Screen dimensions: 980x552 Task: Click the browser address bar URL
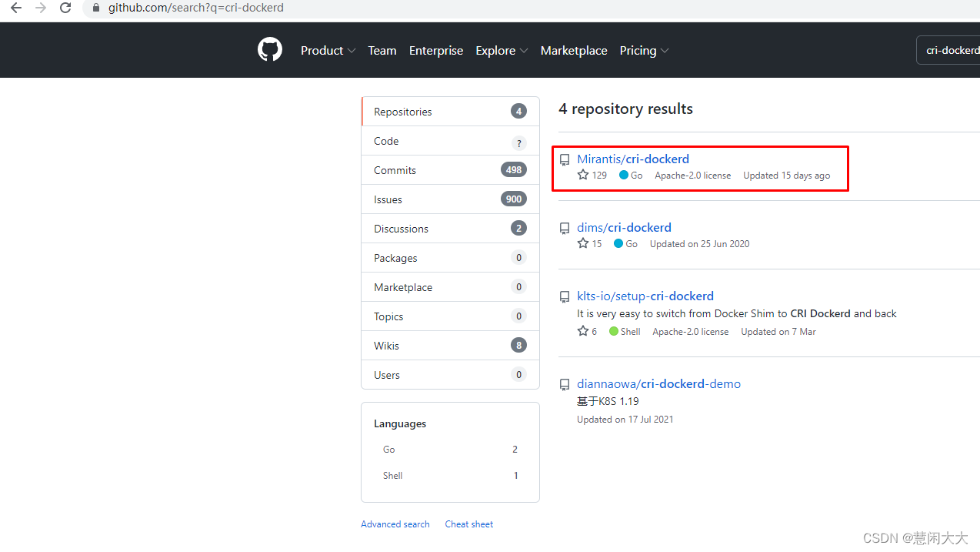[195, 8]
